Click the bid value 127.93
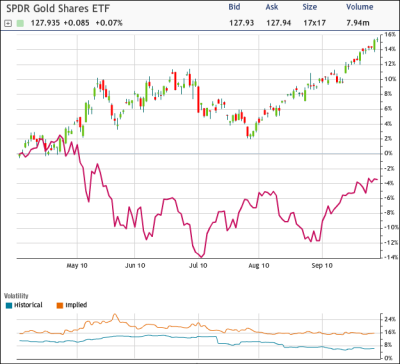400x364 pixels. click(242, 23)
